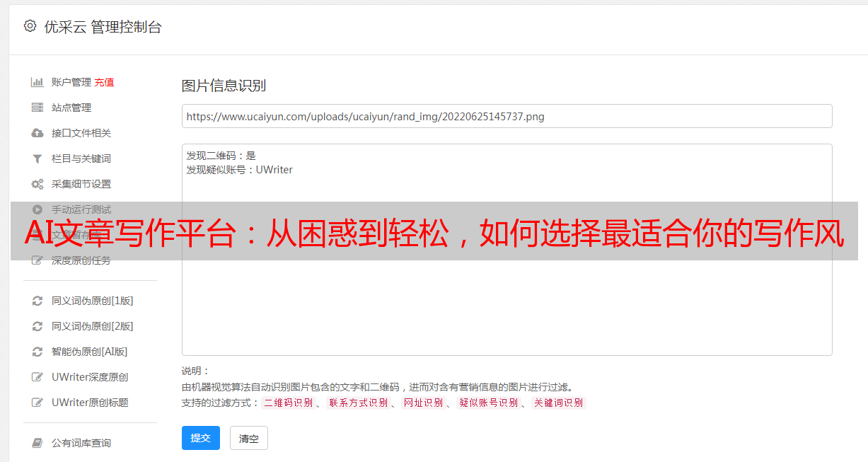
Task: Click the result line 发现二维码：是
Action: [x=221, y=156]
